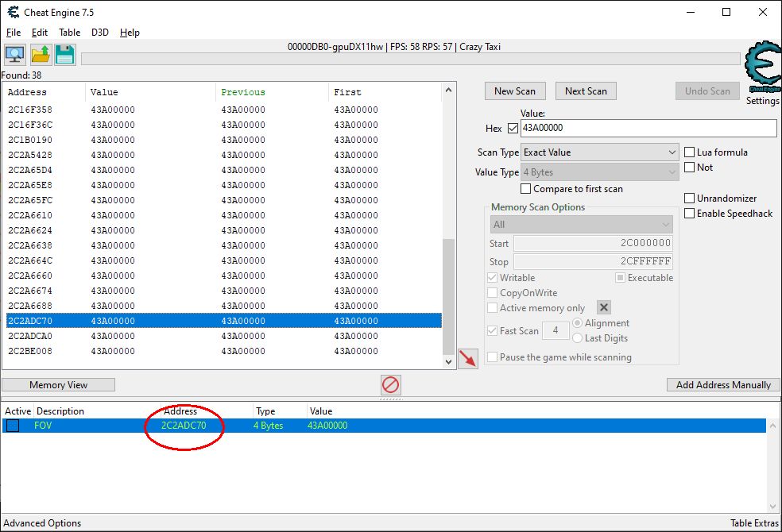Select result row 2C1B0190
Image resolution: width=782 pixels, height=532 pixels.
(224, 140)
